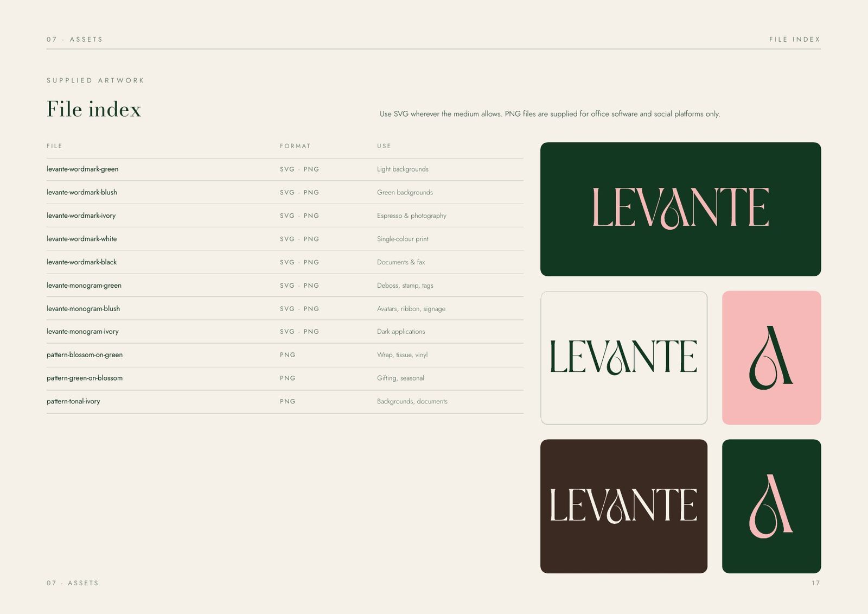The image size is (868, 614).
Task: Select the green LEVANTE wordmark on ivory card
Action: pyautogui.click(x=623, y=357)
